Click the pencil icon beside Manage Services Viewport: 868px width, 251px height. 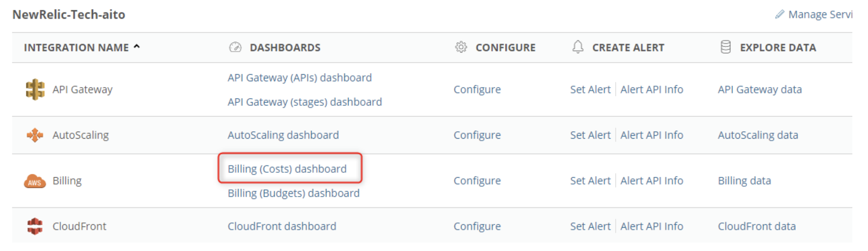(x=779, y=15)
